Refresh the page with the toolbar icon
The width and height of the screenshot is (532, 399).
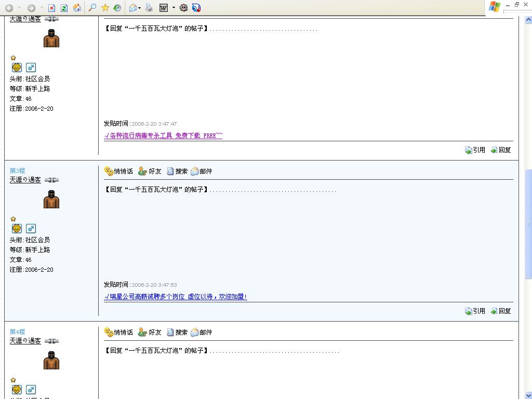64,8
